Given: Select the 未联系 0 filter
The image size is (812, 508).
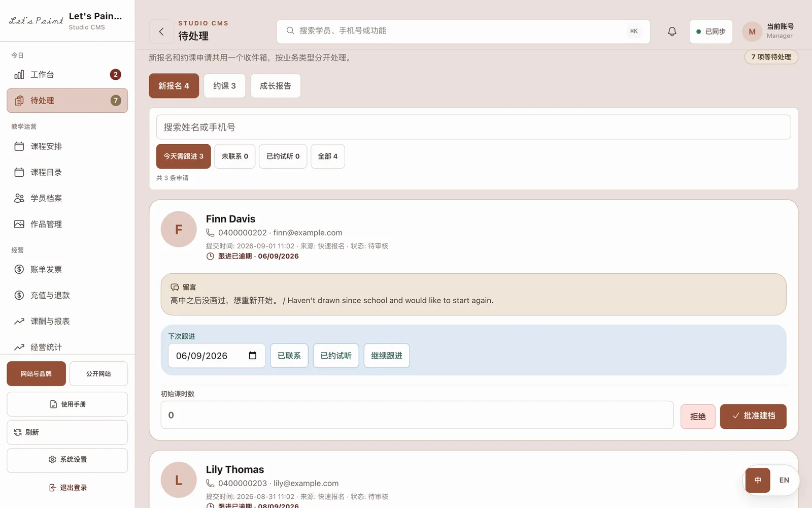Looking at the screenshot, I should pyautogui.click(x=235, y=156).
